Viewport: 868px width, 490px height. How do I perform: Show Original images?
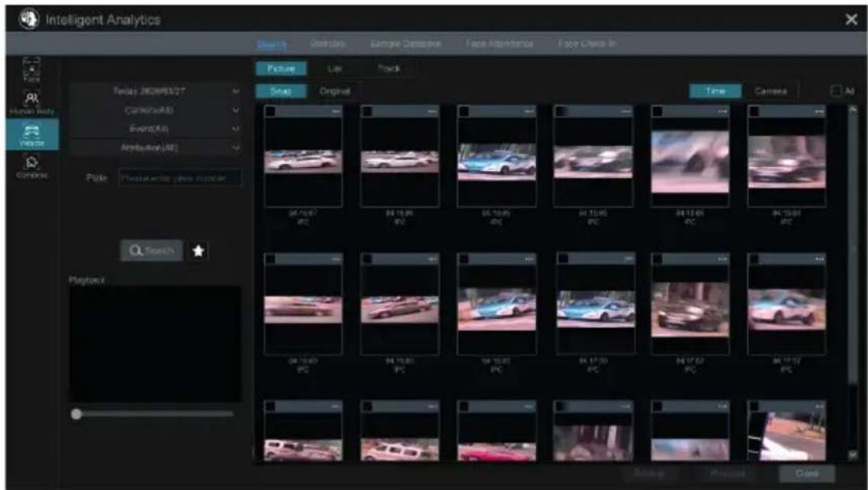pos(334,91)
